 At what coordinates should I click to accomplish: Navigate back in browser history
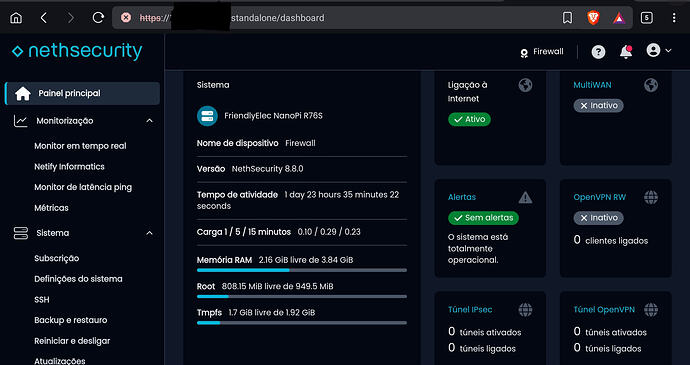[44, 18]
